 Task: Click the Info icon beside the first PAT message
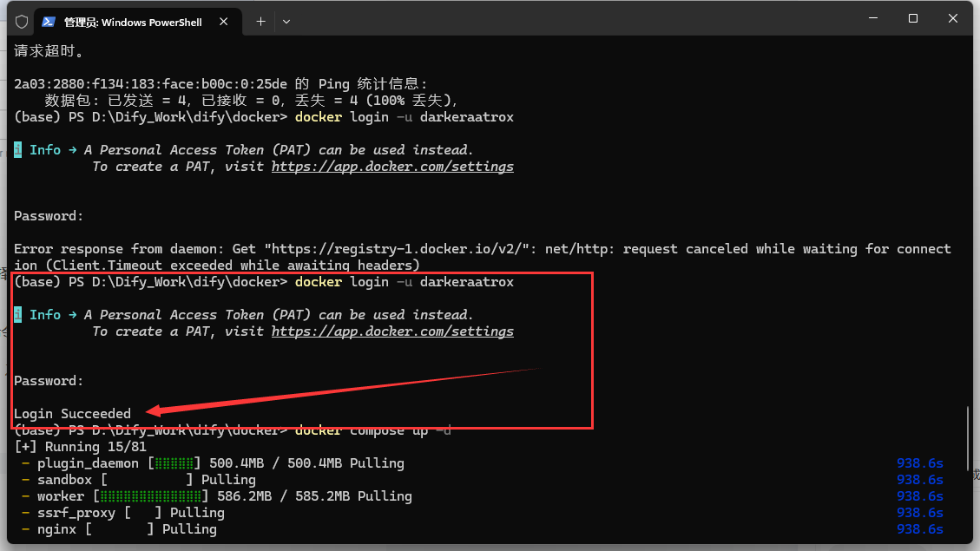[16, 149]
